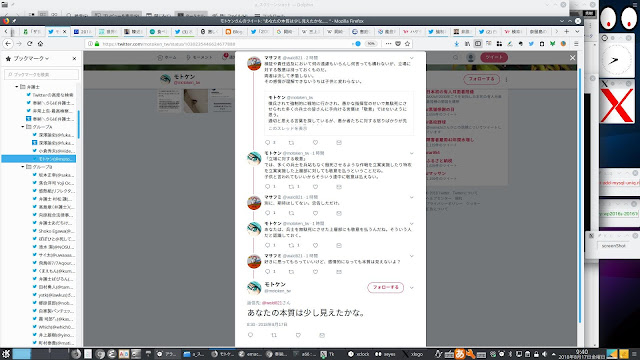
Task: Open the Which@ bookmark entry
Action: (53, 327)
